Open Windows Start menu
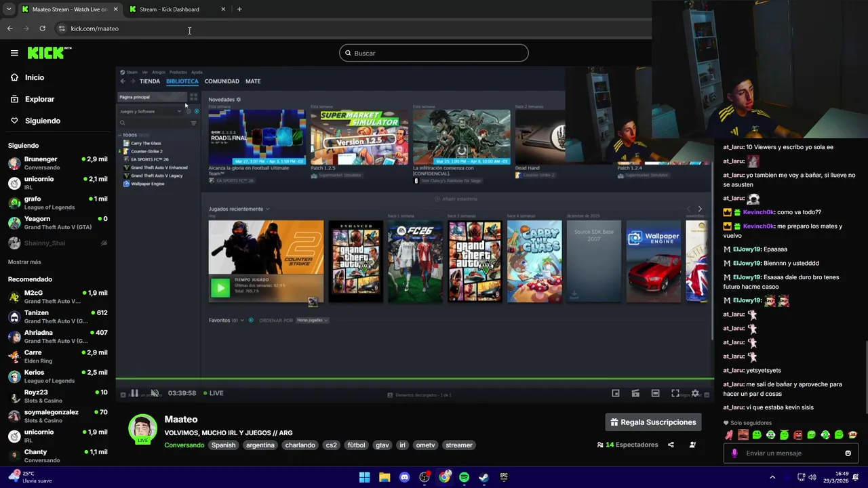 coord(364,477)
